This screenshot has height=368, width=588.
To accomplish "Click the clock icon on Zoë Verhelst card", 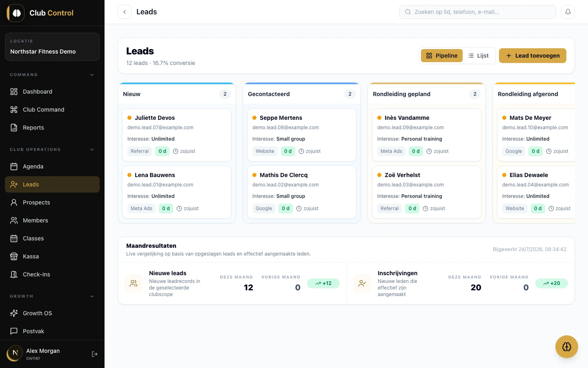I will pyautogui.click(x=425, y=209).
